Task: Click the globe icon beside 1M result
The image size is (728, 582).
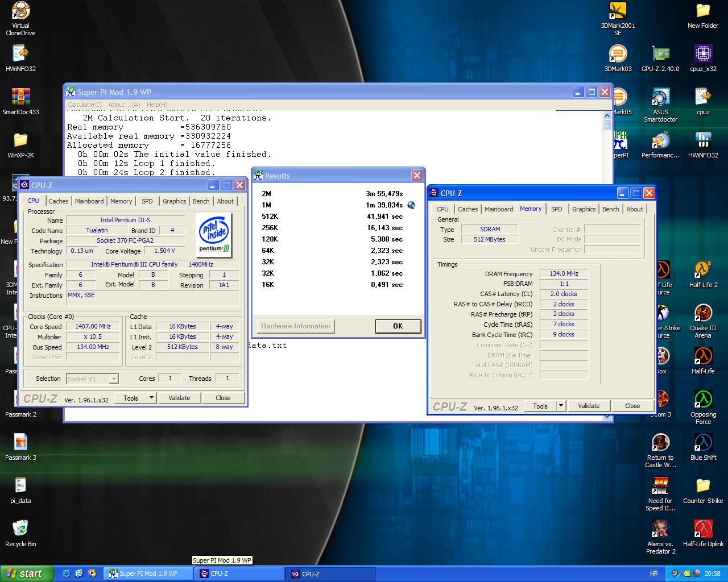Action: point(411,205)
